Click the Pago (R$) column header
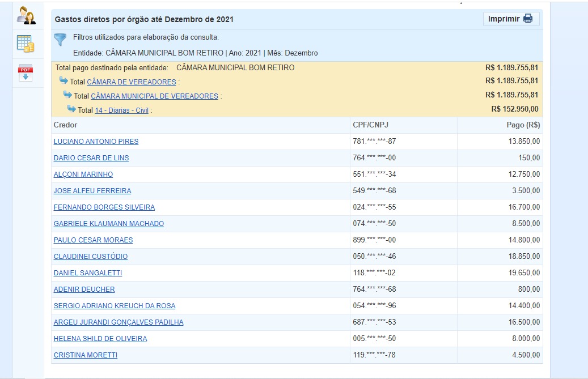 523,125
